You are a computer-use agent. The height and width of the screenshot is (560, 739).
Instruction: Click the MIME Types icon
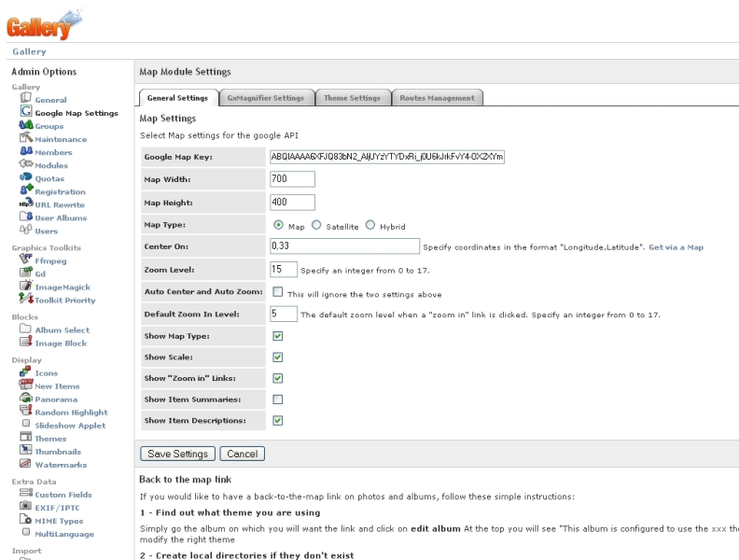coord(25,519)
